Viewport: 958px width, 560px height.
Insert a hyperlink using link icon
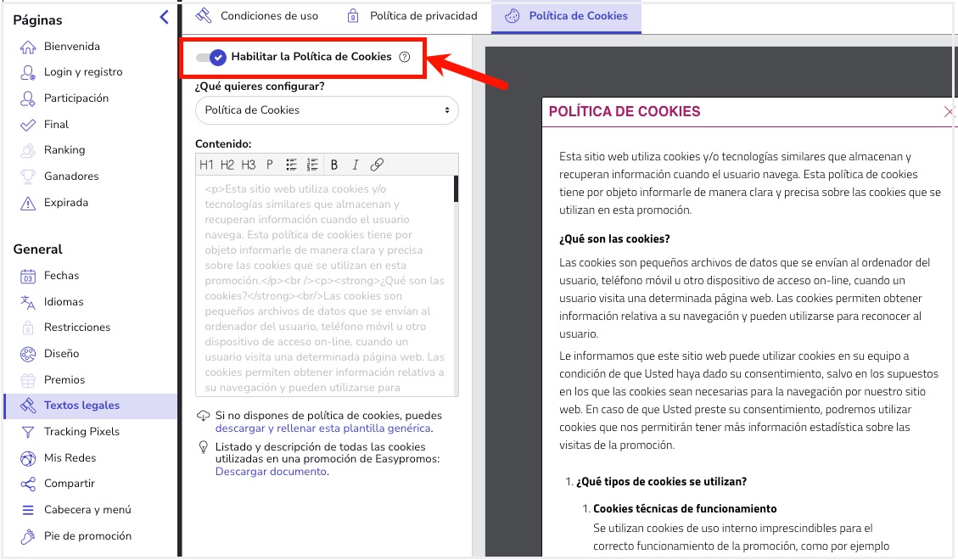[x=378, y=165]
